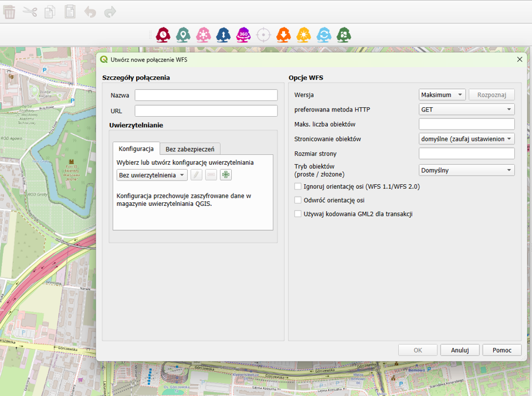
Task: Click the magenta 360 tree icon
Action: 243,35
